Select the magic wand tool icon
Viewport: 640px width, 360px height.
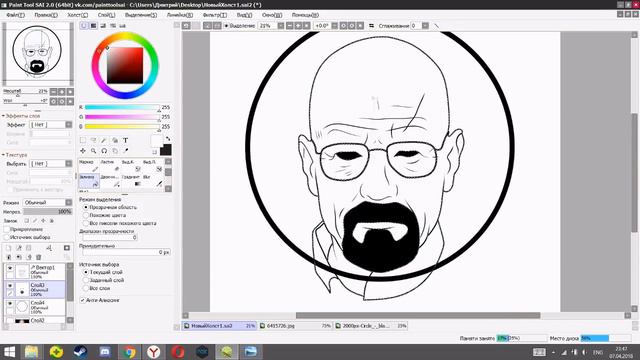click(104, 140)
